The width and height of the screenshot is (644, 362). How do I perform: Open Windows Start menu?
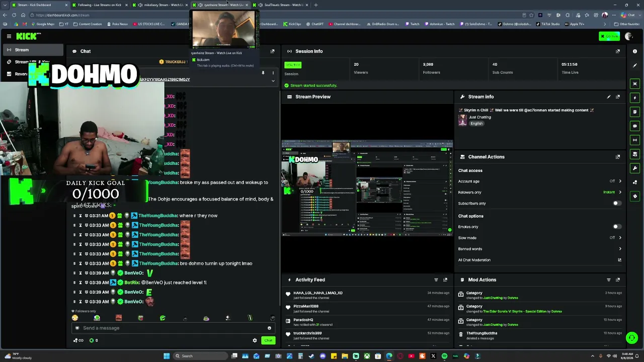point(167,356)
